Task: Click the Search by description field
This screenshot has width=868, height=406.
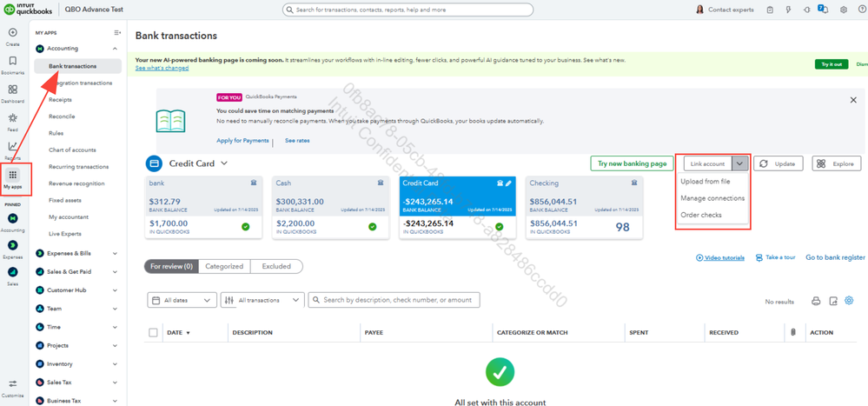Action: [x=394, y=300]
